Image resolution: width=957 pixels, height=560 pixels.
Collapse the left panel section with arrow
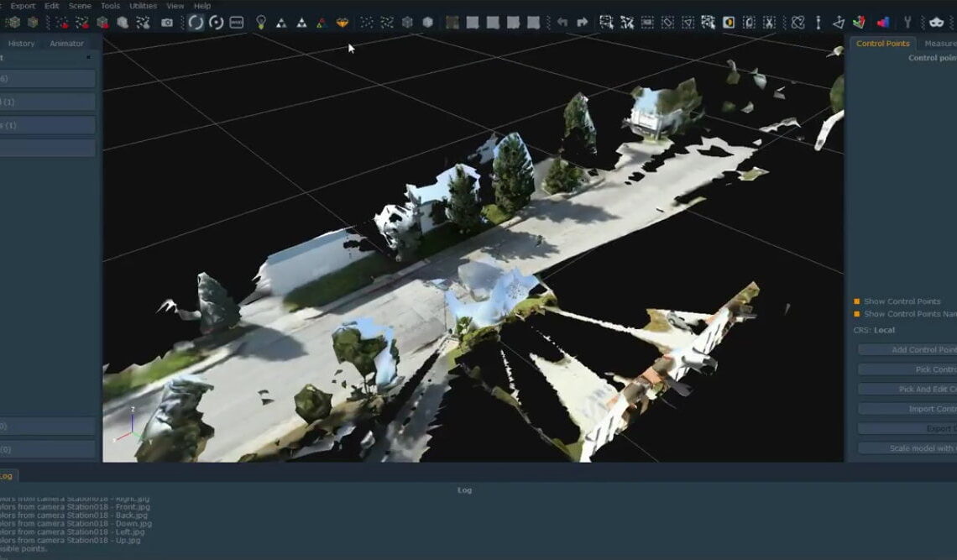coord(89,58)
